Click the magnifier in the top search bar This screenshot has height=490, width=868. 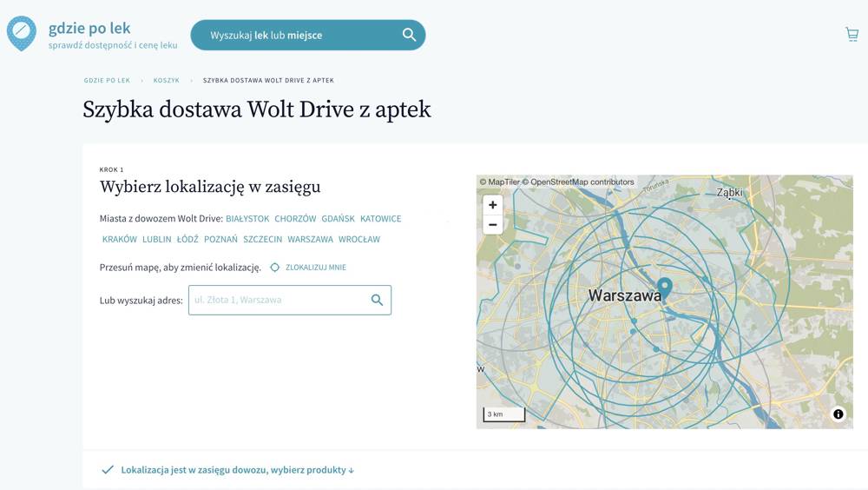pos(409,35)
